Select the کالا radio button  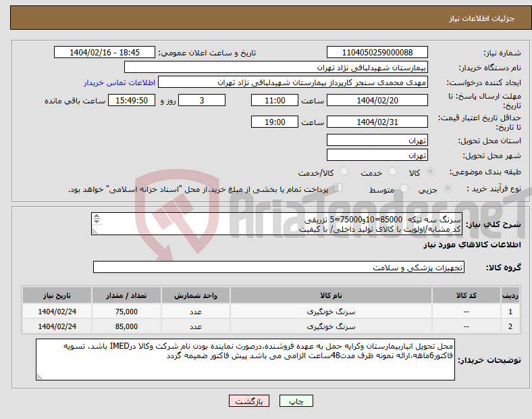coord(430,172)
